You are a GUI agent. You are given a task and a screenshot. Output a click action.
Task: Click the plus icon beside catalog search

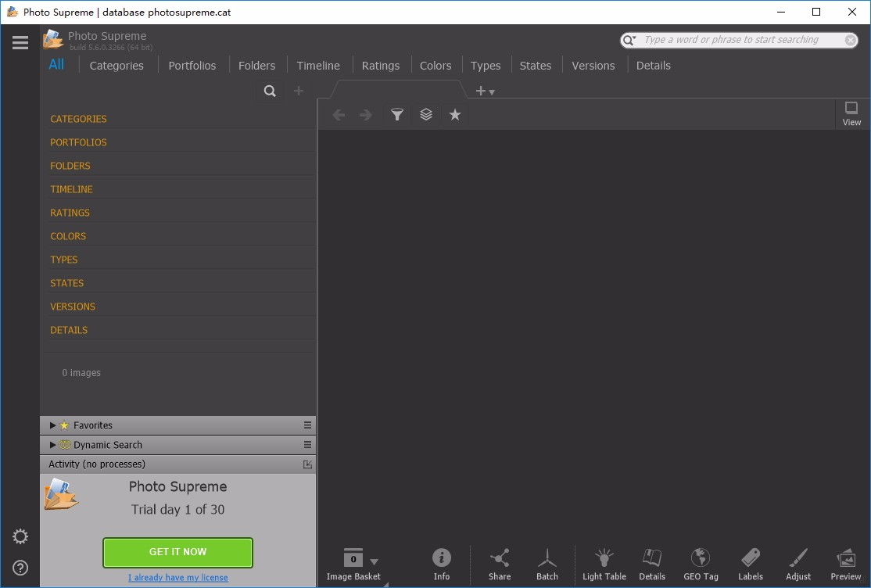pos(299,91)
